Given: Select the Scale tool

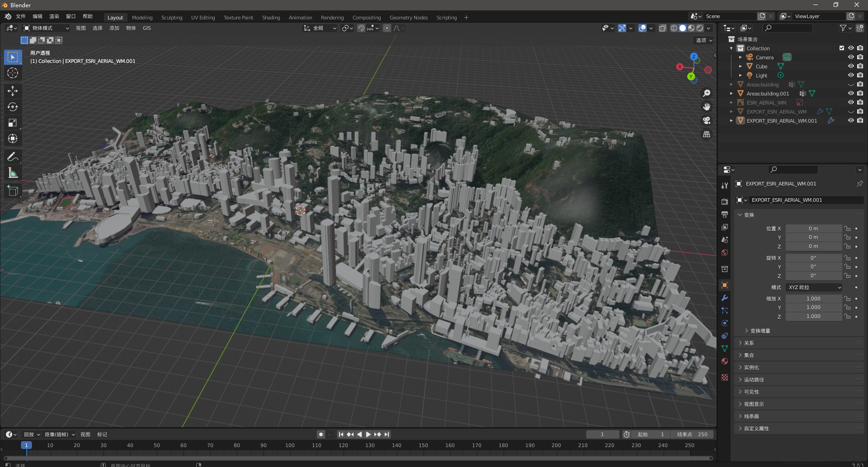Looking at the screenshot, I should pos(13,123).
